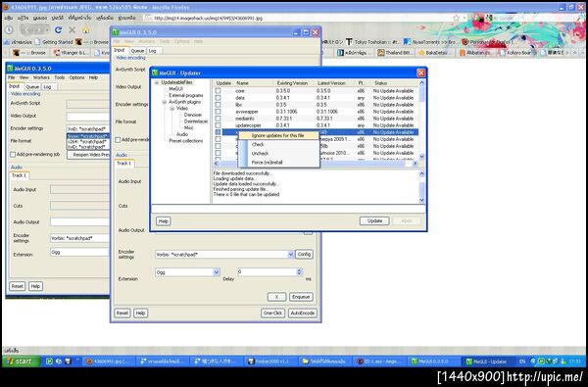Open the NyaaTorrents bookmark
Image resolution: width=588 pixels, height=387 pixels.
pos(430,42)
